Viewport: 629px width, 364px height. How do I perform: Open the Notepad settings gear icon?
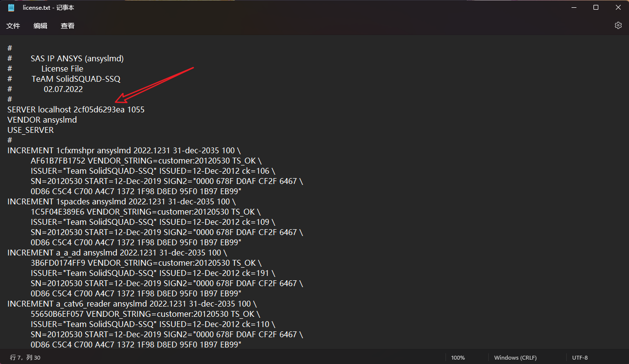tap(618, 25)
